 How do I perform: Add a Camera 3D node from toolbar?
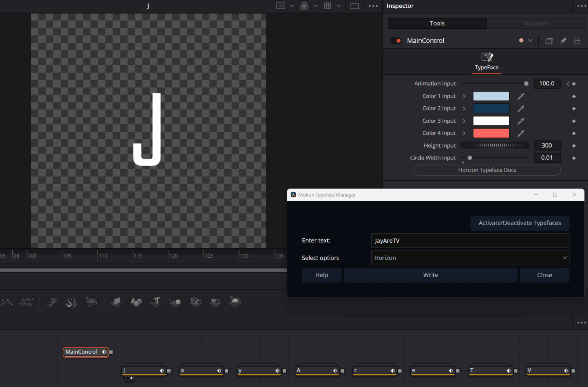[196, 302]
